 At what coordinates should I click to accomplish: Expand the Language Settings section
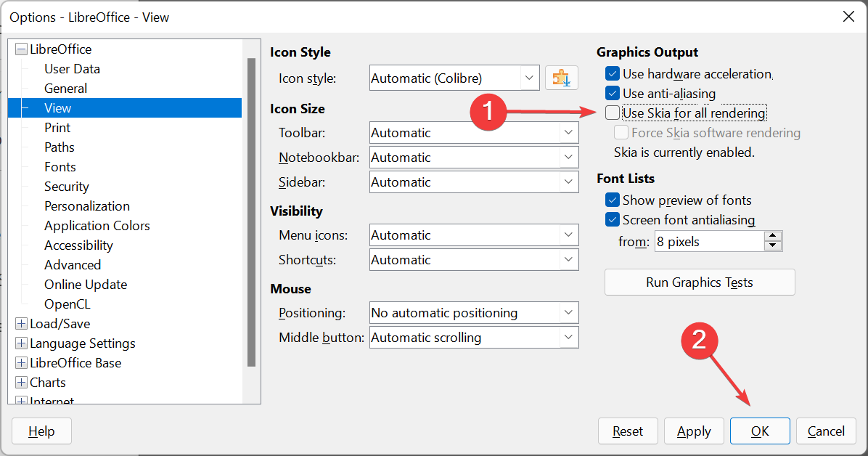21,343
